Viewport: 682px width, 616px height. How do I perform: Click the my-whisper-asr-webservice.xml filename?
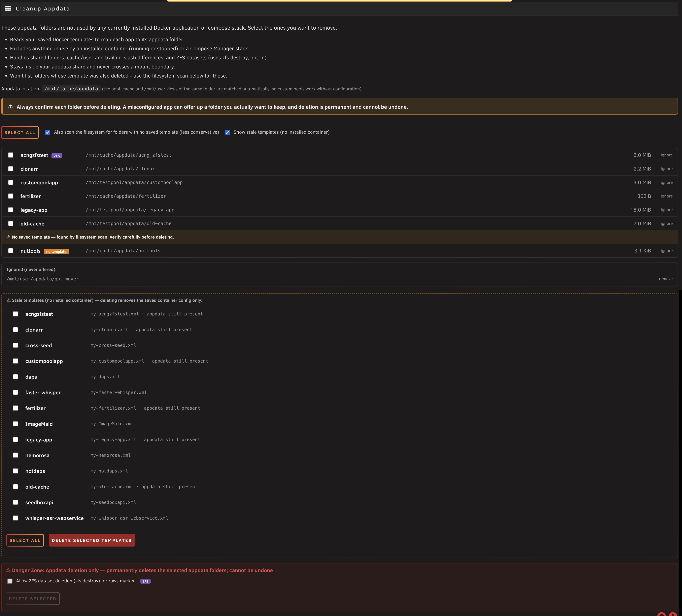[x=129, y=518]
